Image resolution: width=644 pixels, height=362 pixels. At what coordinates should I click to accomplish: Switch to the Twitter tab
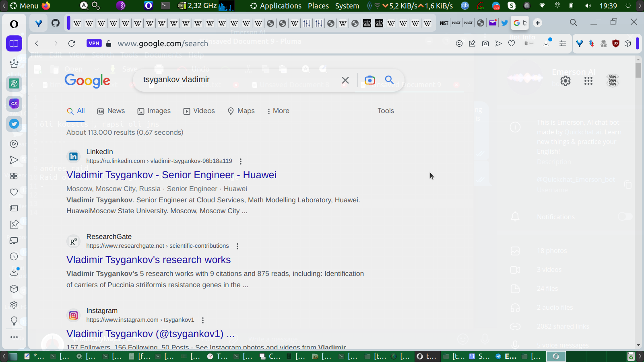[x=504, y=23]
